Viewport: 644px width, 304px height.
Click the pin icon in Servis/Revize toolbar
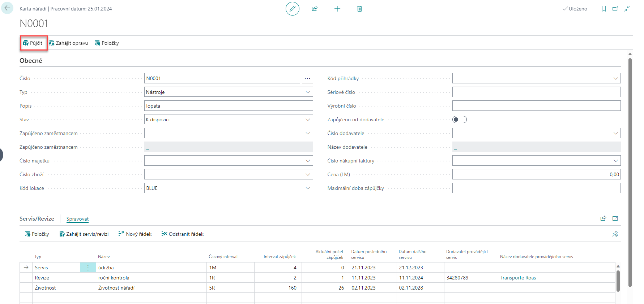(x=615, y=234)
